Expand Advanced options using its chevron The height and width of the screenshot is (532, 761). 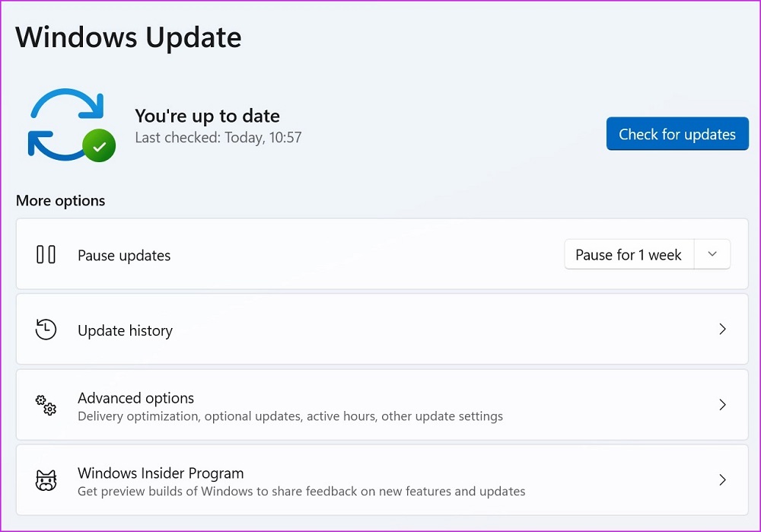[722, 405]
